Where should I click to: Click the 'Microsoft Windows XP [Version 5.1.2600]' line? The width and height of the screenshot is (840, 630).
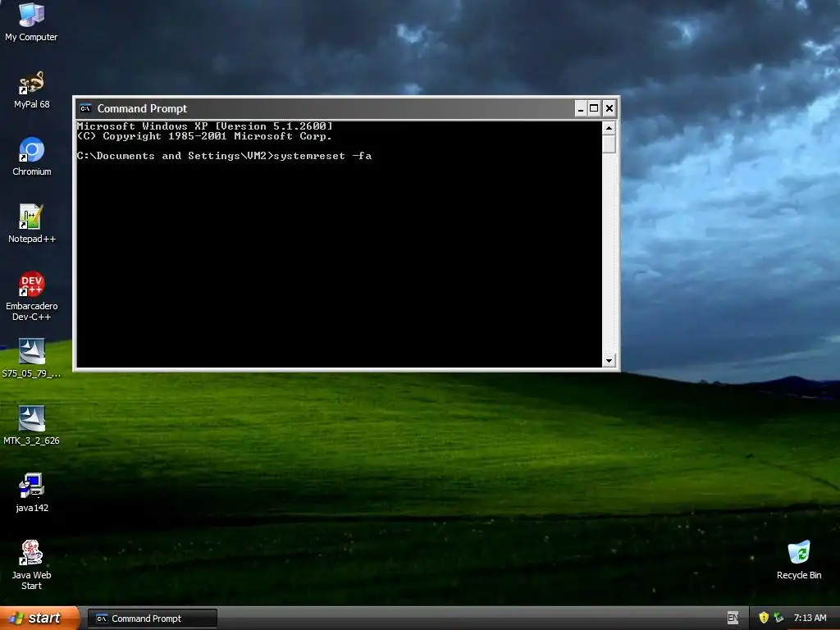click(204, 126)
